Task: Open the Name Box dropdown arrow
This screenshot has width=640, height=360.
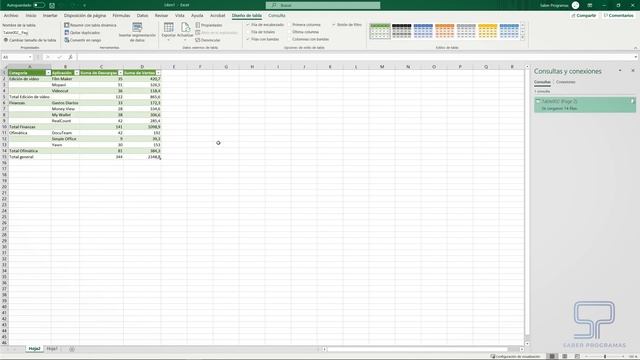Action: coord(30,57)
